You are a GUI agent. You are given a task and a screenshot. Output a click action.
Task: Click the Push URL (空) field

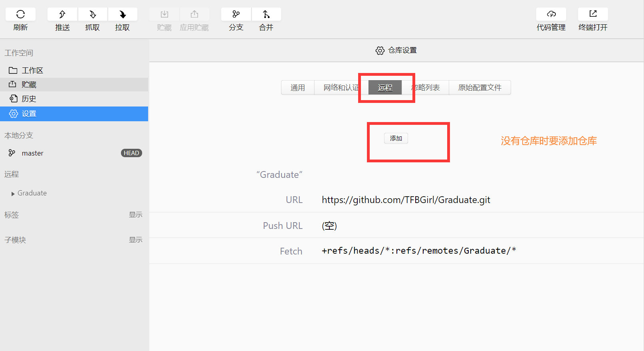coord(329,226)
